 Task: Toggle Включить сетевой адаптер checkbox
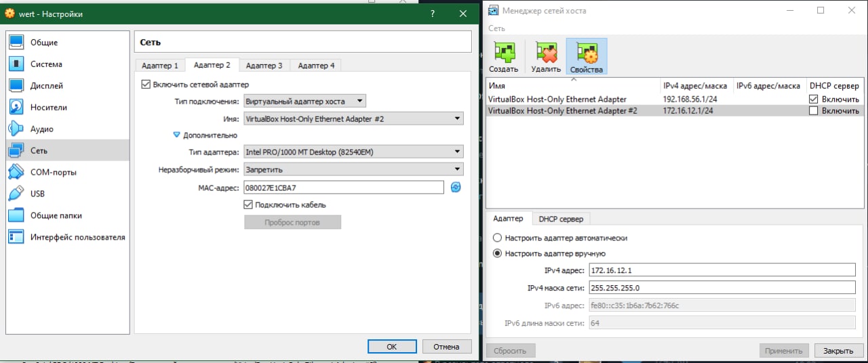pos(145,85)
